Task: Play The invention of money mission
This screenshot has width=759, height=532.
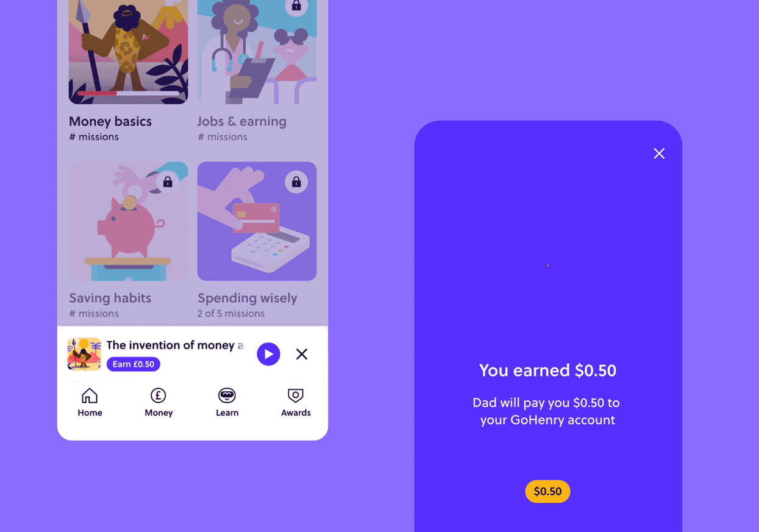Action: point(268,354)
